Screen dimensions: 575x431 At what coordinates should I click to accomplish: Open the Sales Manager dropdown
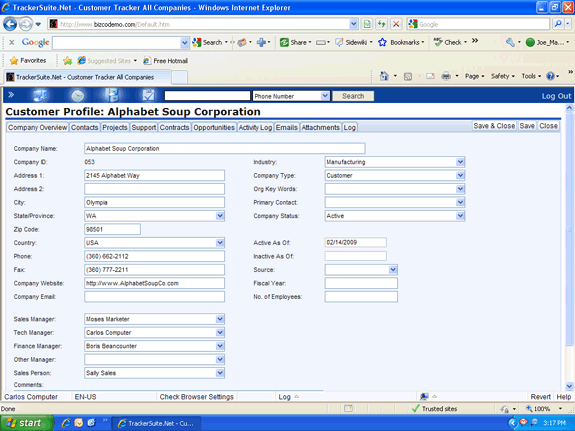[x=220, y=319]
